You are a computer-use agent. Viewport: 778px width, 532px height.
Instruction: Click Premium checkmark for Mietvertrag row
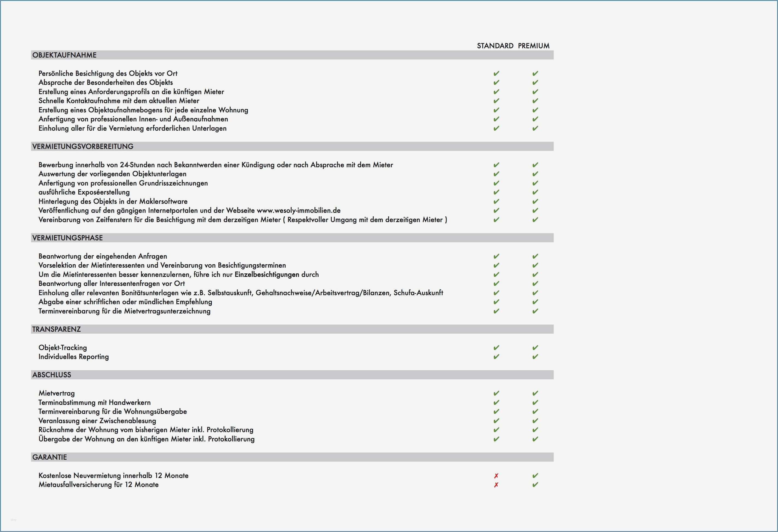coord(535,393)
